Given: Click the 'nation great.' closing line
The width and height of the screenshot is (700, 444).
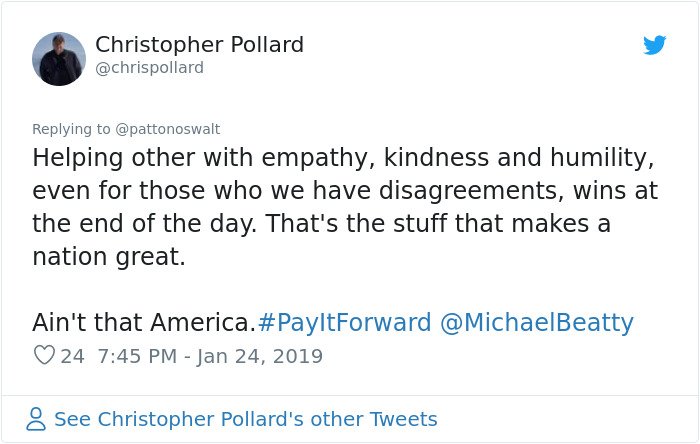Looking at the screenshot, I should pyautogui.click(x=108, y=257).
